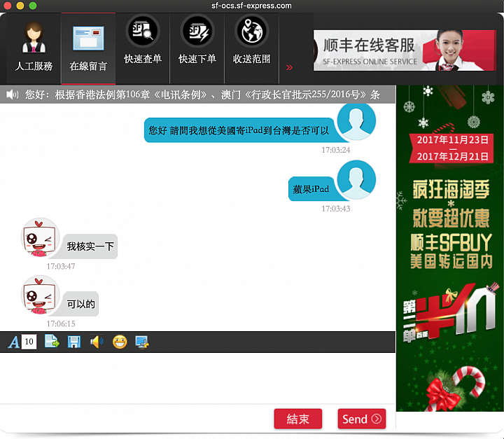The image size is (504, 439).
Task: Toggle message sound with the speaker icon
Action: pyautogui.click(x=97, y=342)
